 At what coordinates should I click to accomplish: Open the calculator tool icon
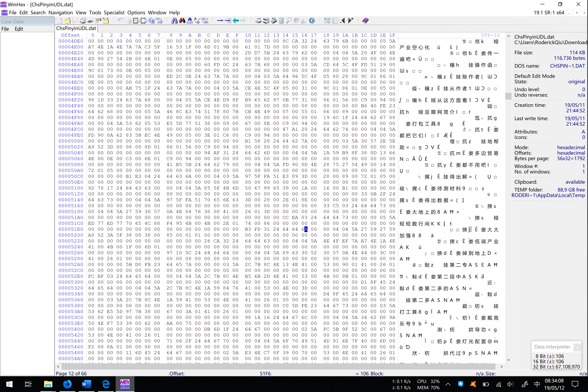[281, 21]
